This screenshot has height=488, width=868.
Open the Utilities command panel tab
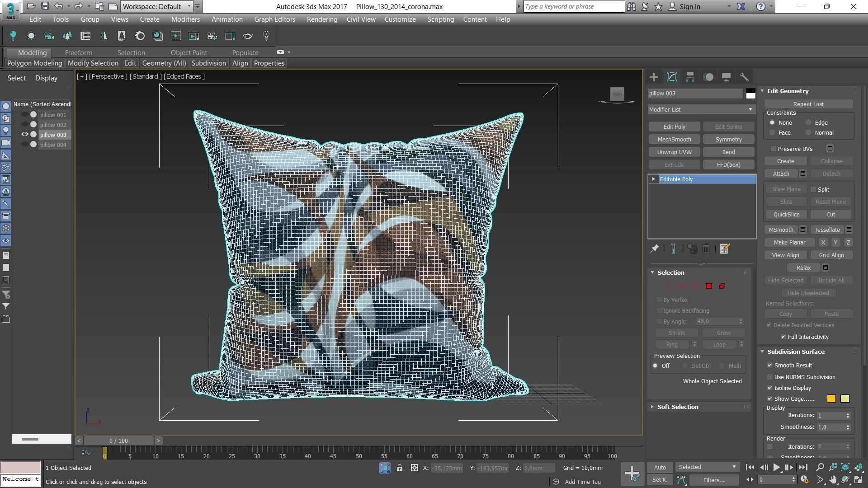[744, 77]
